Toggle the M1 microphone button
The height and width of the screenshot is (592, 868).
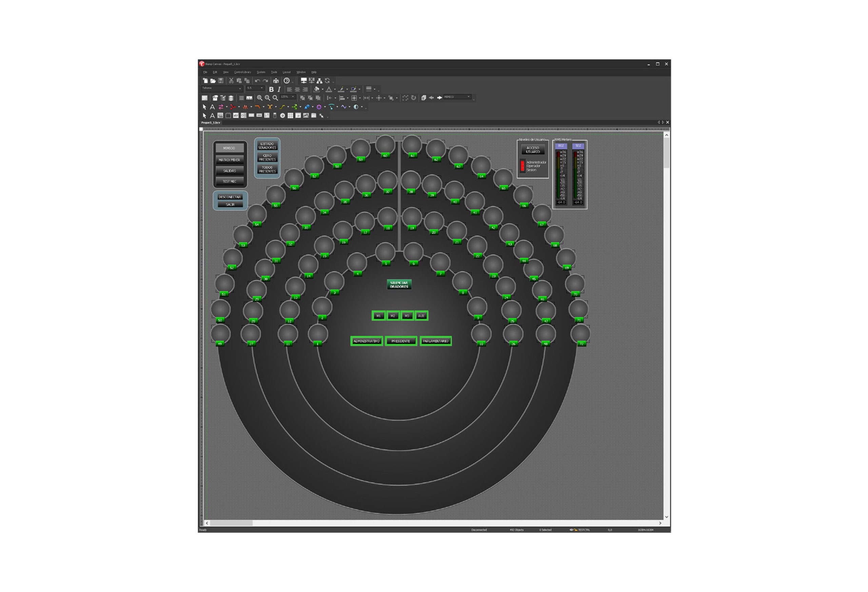[x=378, y=316]
